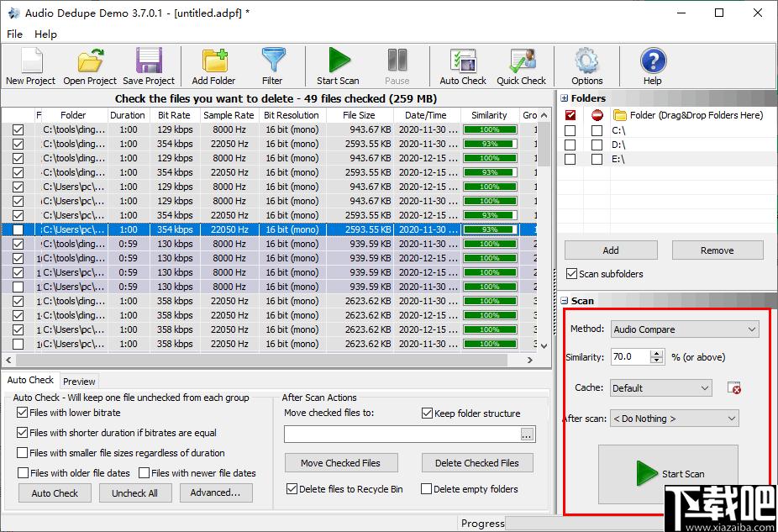778x532 pixels.
Task: Open the Cache dropdown set to Default
Action: click(661, 388)
